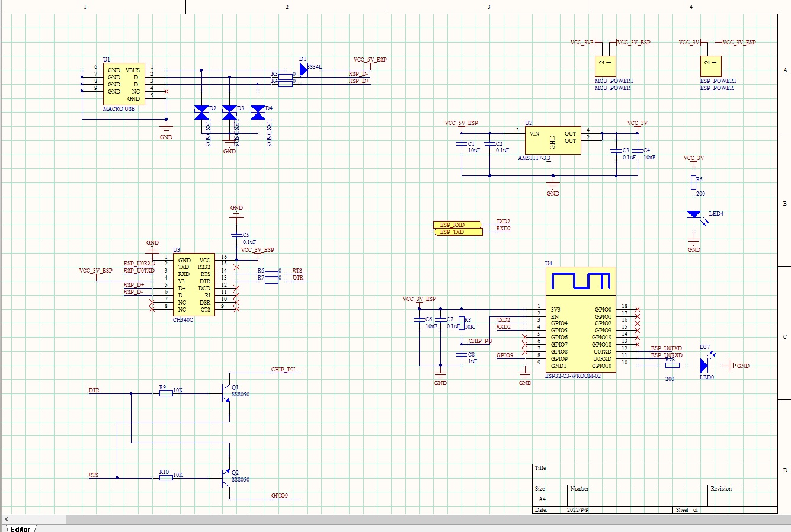Screen dimensions: 791x532
Task: Click the Revision field in title block
Action: coord(721,489)
